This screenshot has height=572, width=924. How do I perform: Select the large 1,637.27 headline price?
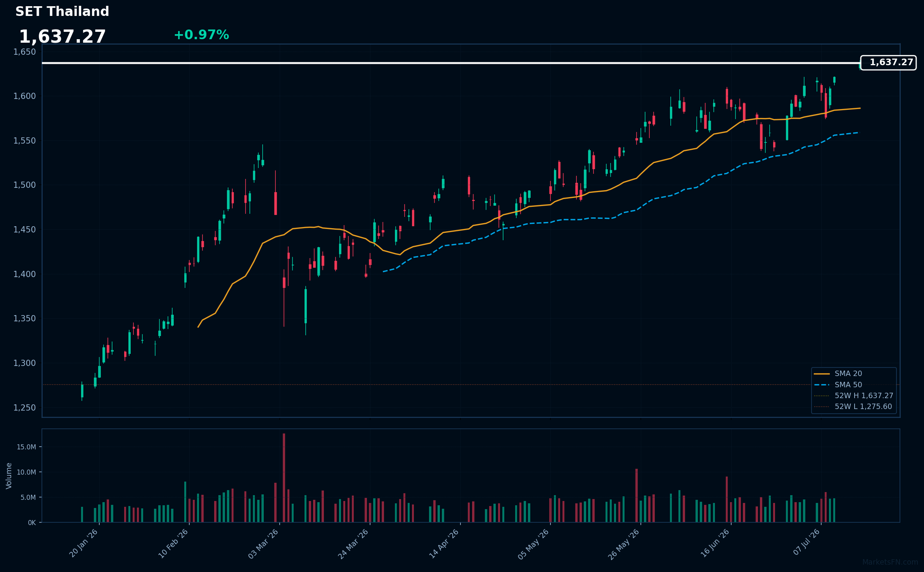click(x=62, y=37)
